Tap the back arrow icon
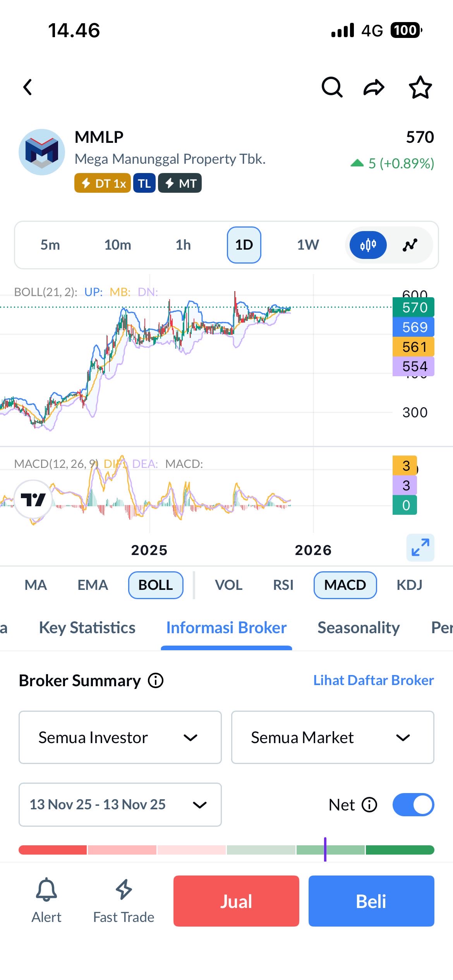This screenshot has width=453, height=980. [x=28, y=87]
